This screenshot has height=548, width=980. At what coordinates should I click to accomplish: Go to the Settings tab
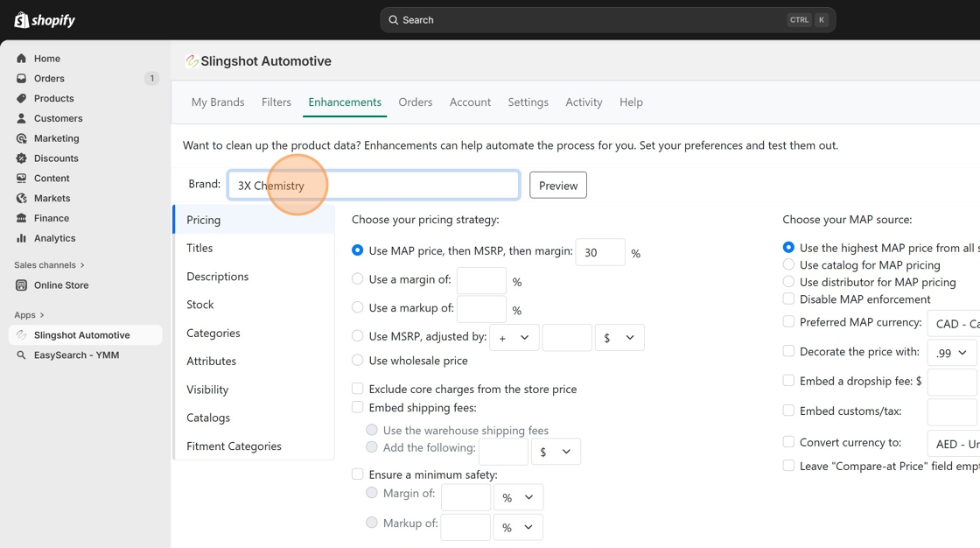coord(528,102)
